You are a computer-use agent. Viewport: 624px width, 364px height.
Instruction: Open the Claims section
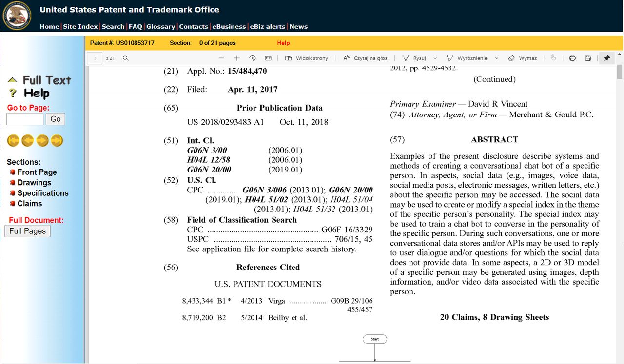point(30,204)
